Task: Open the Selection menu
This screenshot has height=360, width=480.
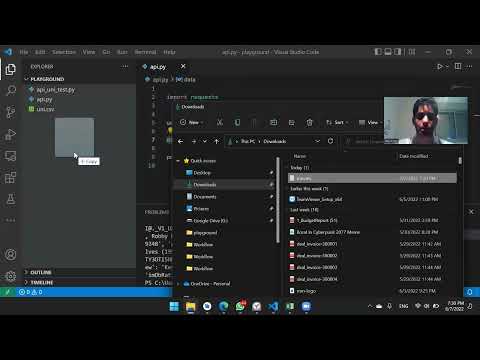Action: pyautogui.click(x=64, y=52)
